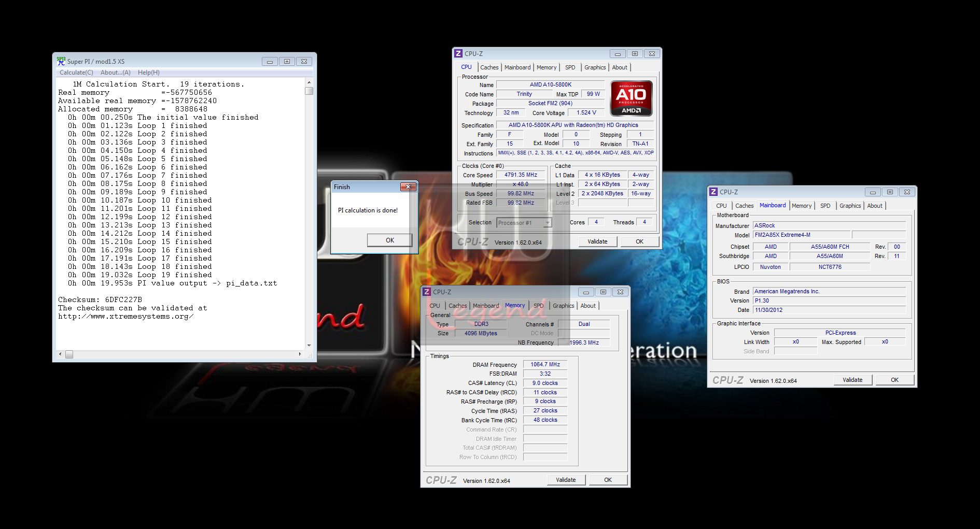Minimize the CPU-Z Memory window
Viewport: 980px width, 529px height.
coord(586,292)
